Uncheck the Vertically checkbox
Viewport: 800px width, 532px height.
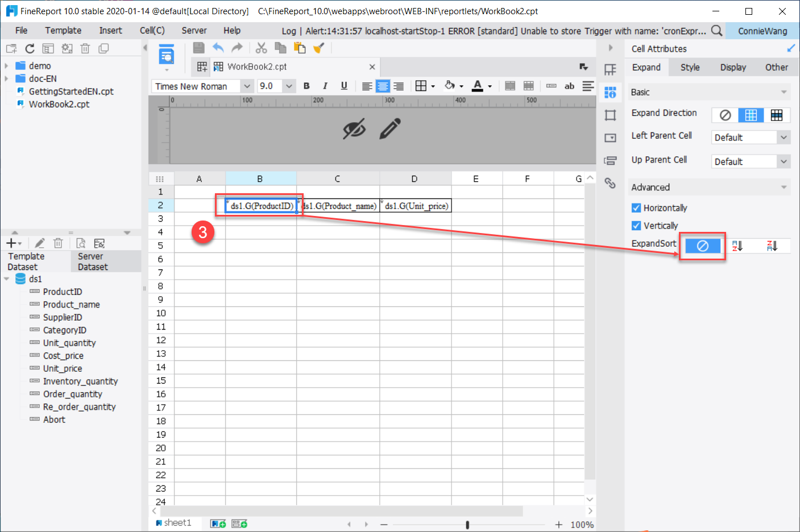636,226
